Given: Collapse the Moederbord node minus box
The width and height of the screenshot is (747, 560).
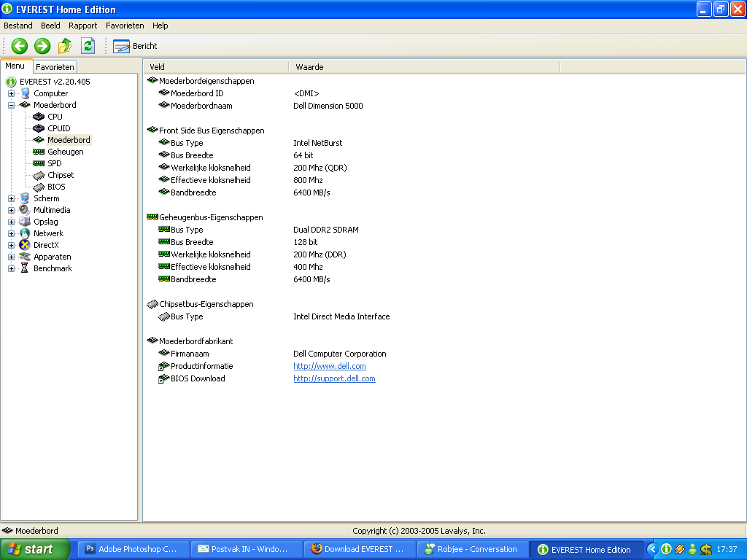Looking at the screenshot, I should pos(12,105).
